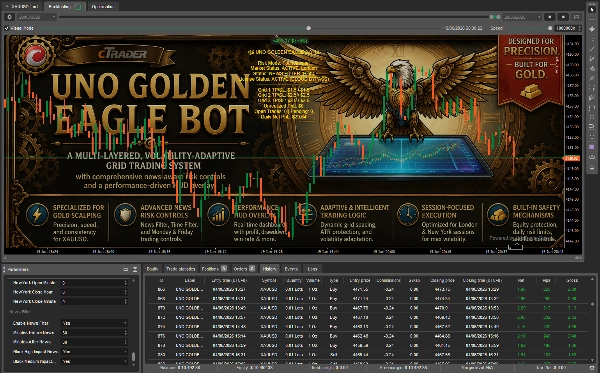Click the Minutes Before News stepper arrows

coord(126,333)
